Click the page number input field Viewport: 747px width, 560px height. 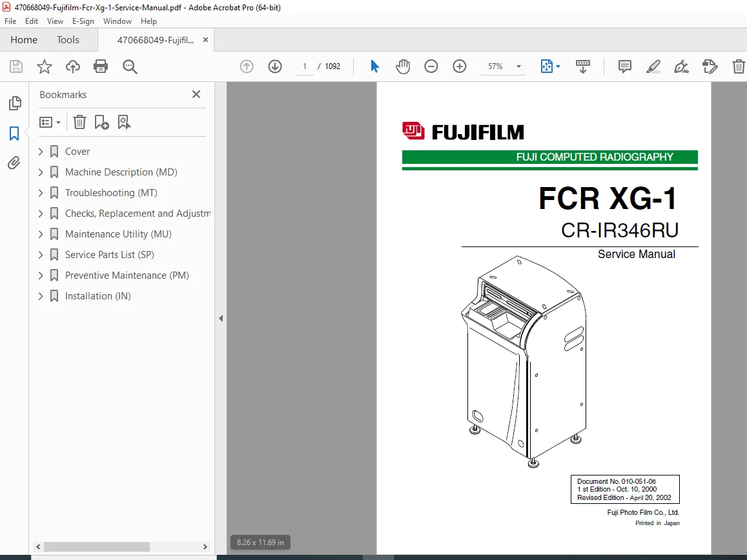tap(305, 66)
